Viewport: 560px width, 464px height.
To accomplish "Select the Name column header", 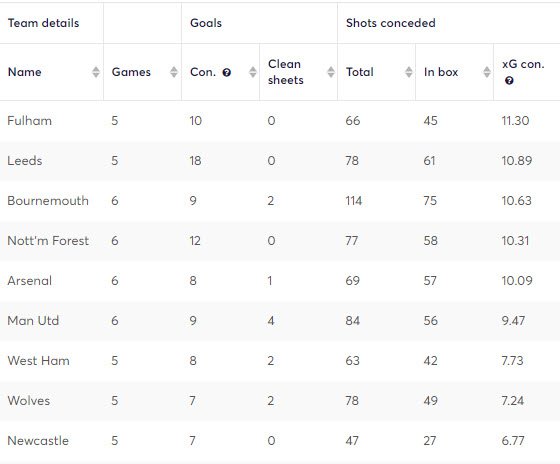I will coord(25,72).
